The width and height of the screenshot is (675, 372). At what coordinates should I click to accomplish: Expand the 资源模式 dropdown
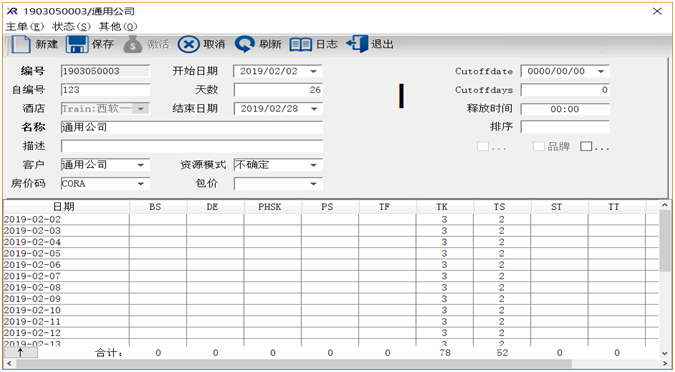pyautogui.click(x=313, y=165)
